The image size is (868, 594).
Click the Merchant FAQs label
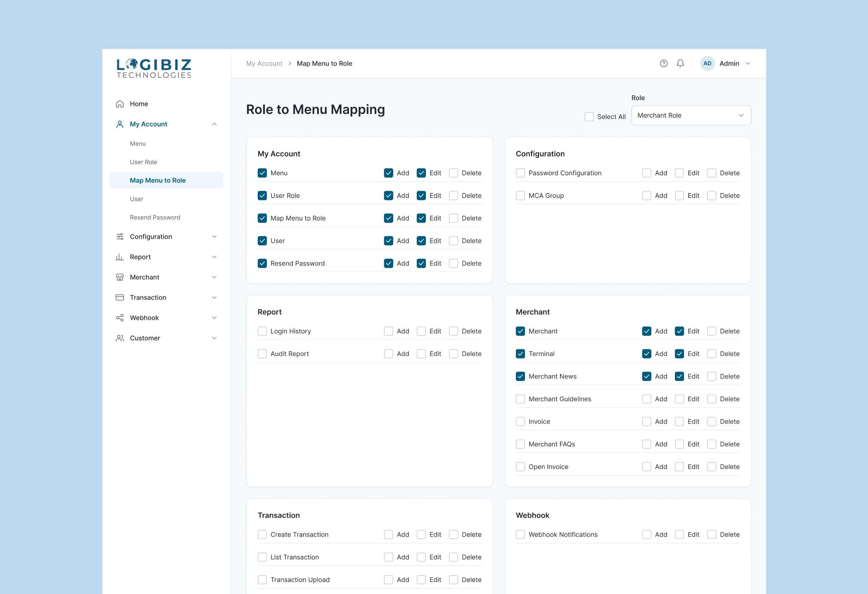click(x=552, y=444)
